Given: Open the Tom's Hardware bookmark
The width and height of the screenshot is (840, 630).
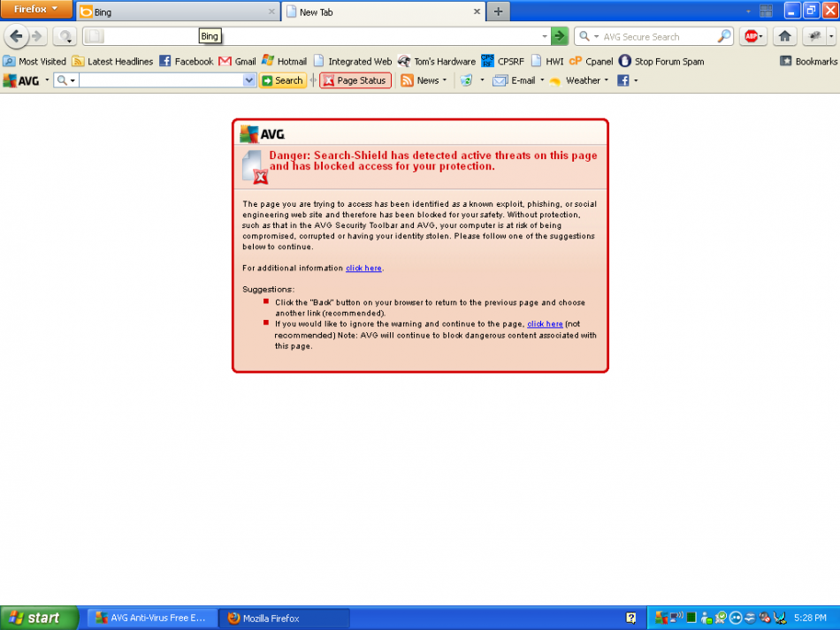Looking at the screenshot, I should click(437, 62).
